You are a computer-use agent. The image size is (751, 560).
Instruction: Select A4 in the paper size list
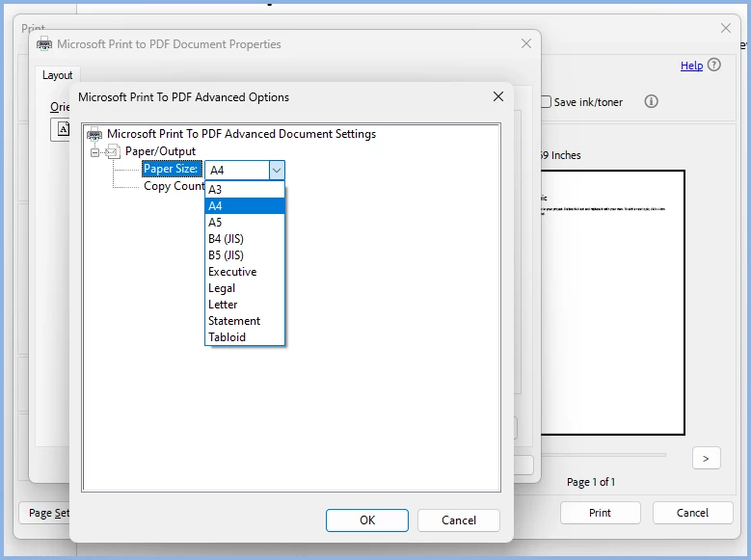point(245,206)
